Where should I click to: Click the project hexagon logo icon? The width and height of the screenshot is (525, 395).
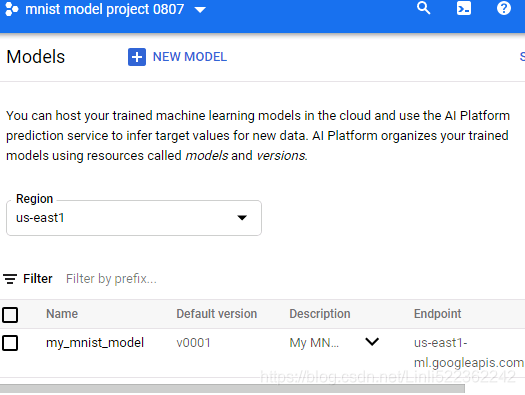point(12,9)
